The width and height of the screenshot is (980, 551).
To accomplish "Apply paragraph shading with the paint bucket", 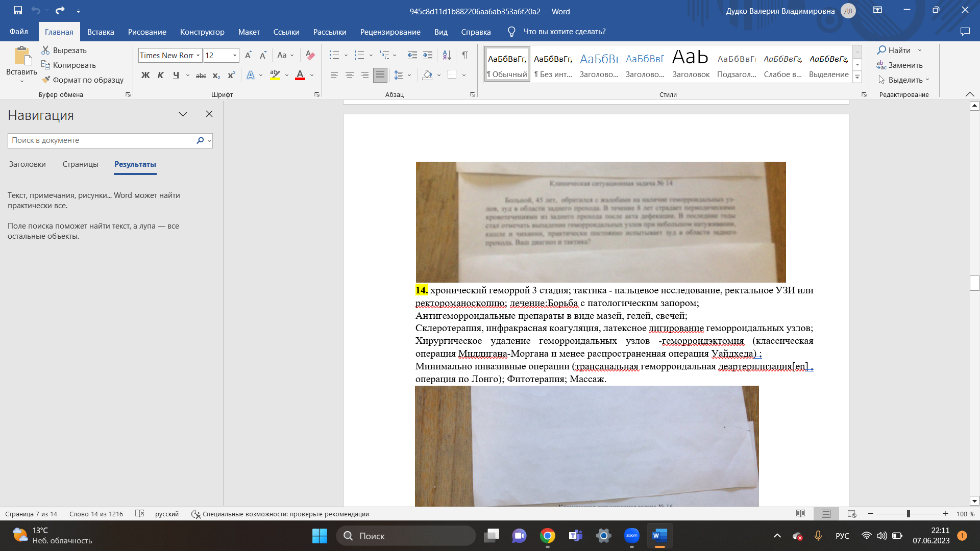I will [x=428, y=75].
